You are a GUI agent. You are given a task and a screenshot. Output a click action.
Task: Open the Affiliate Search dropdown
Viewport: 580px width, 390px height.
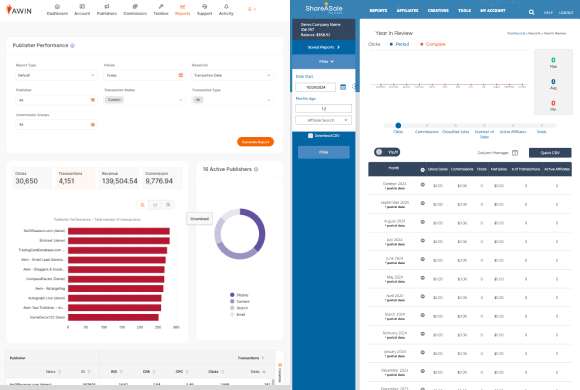(323, 120)
